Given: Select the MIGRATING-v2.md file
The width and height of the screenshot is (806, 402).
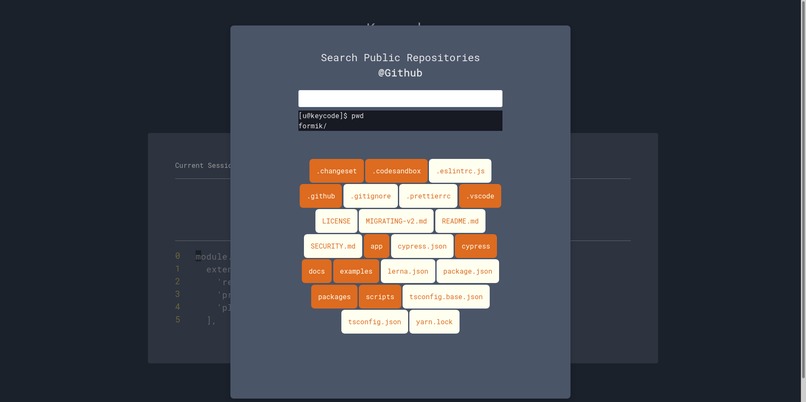Looking at the screenshot, I should 396,221.
